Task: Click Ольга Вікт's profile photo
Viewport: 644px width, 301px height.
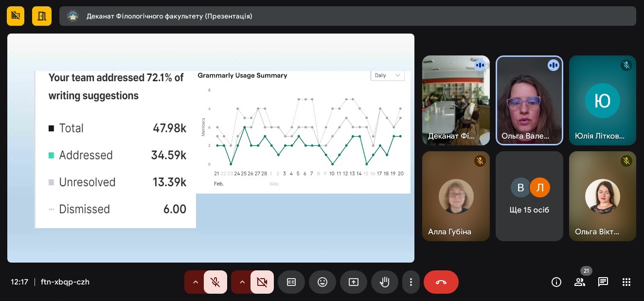Action: [x=603, y=196]
